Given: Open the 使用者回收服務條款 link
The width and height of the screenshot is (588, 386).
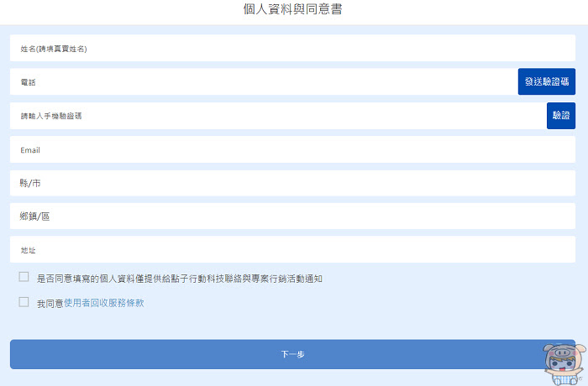Looking at the screenshot, I should click(x=104, y=303).
